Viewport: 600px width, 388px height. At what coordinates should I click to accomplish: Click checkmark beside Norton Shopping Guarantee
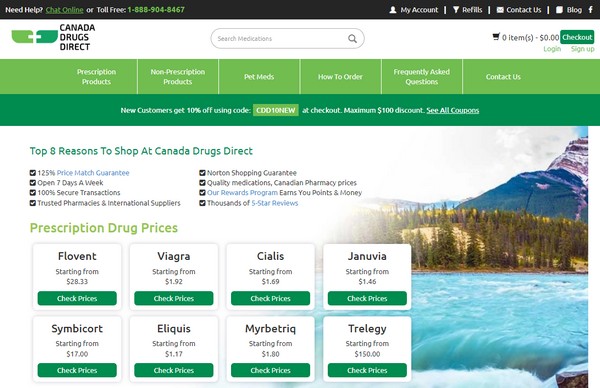pyautogui.click(x=202, y=173)
